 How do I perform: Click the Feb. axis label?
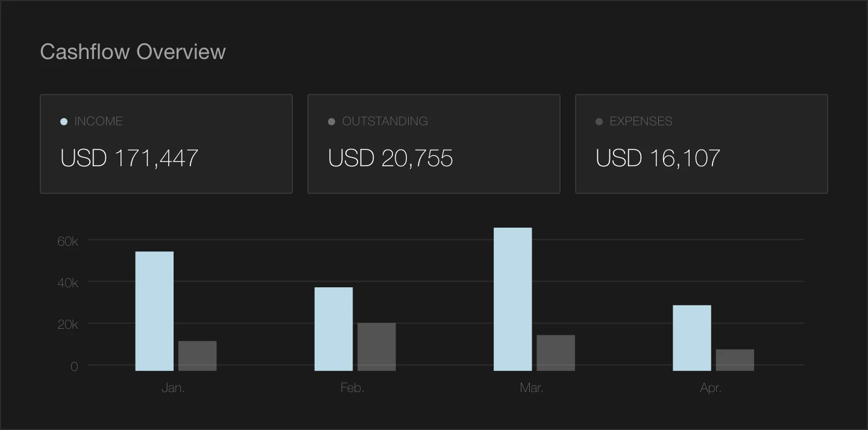click(353, 388)
